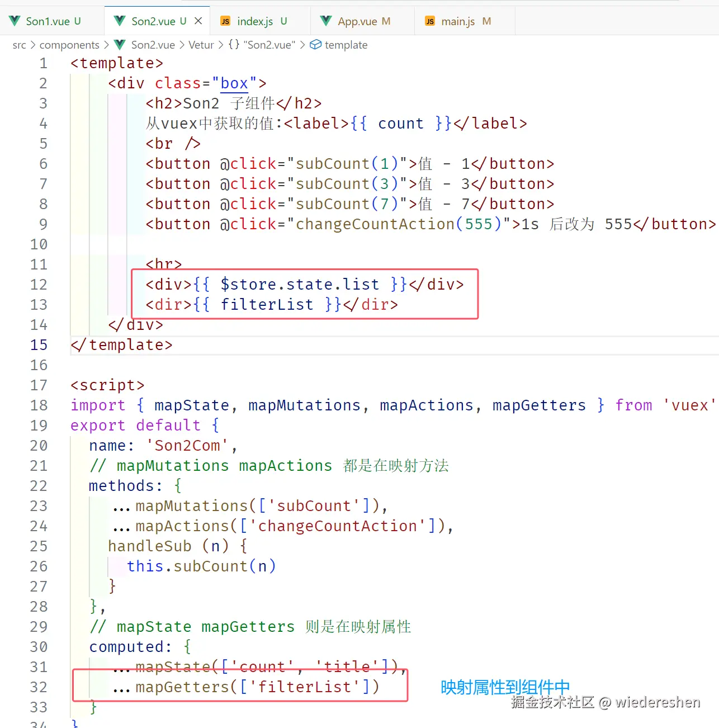The image size is (719, 728).
Task: Click the computed: { line
Action: [140, 647]
